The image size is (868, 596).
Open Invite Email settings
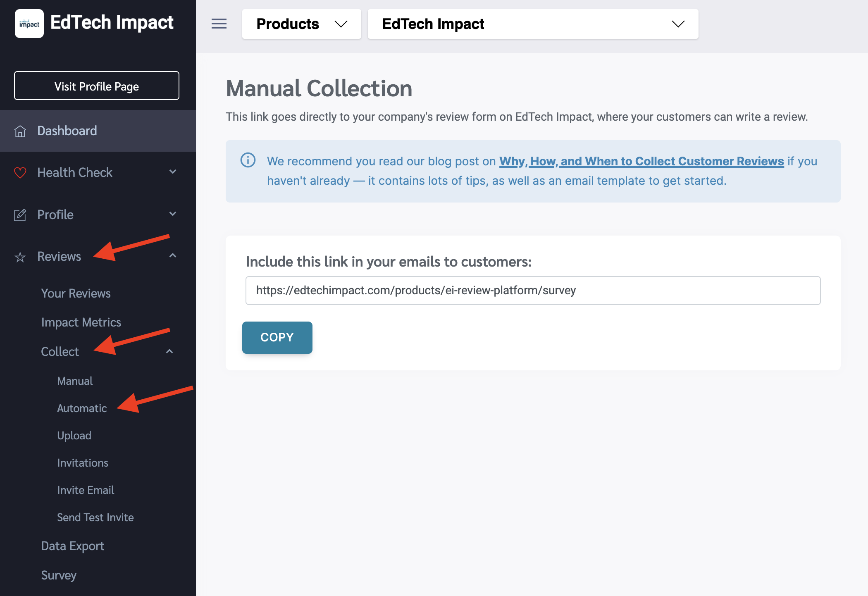[x=86, y=490]
